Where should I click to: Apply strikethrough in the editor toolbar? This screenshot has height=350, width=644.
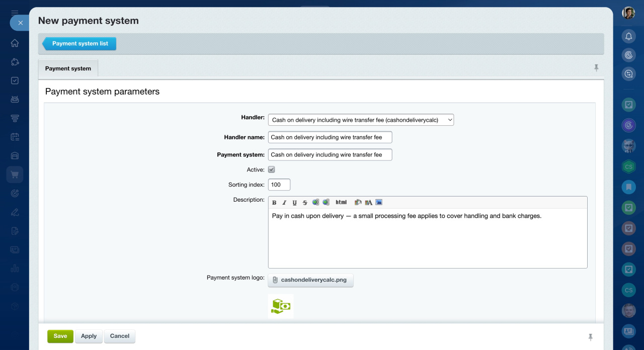[304, 203]
